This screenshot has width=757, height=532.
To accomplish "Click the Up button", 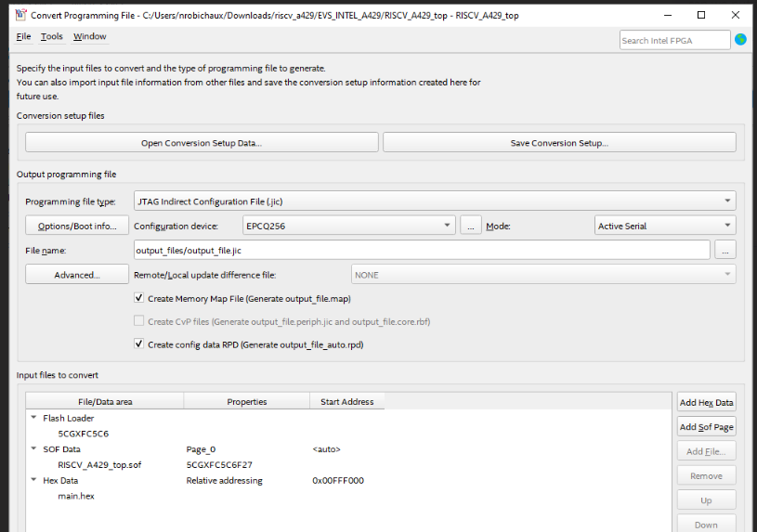I will pos(706,500).
